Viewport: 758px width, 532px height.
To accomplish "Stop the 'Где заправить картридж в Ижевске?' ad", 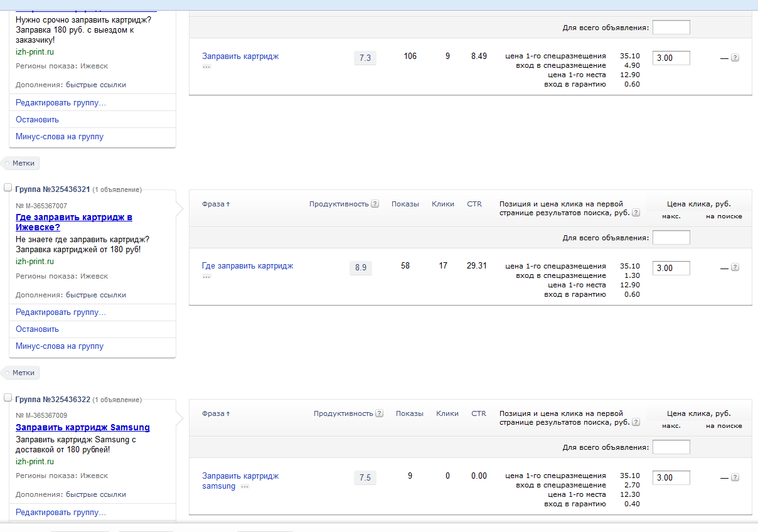I will 37,329.
